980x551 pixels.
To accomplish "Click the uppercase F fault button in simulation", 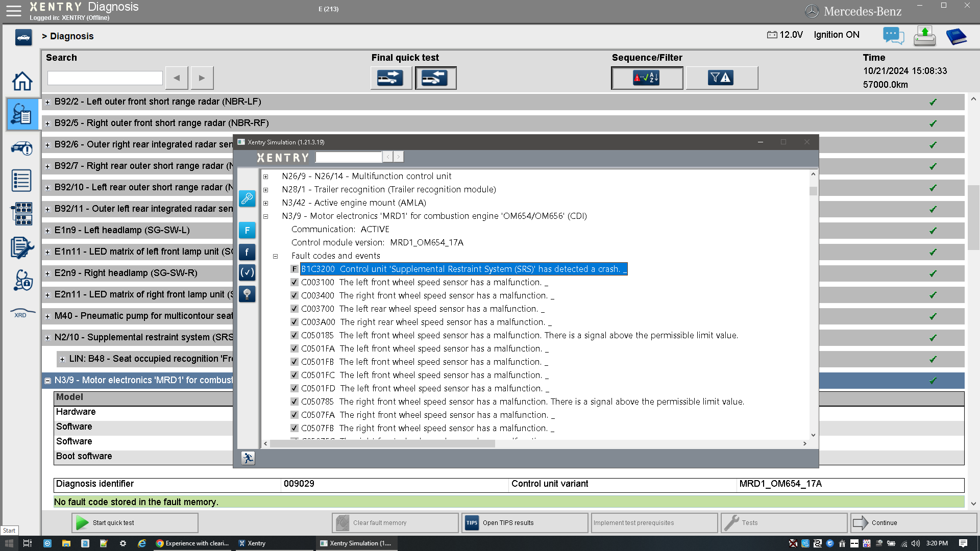I will 247,231.
